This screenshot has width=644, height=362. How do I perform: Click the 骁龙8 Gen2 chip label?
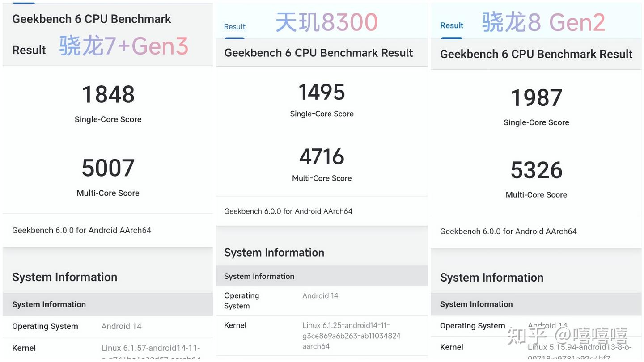pos(542,22)
